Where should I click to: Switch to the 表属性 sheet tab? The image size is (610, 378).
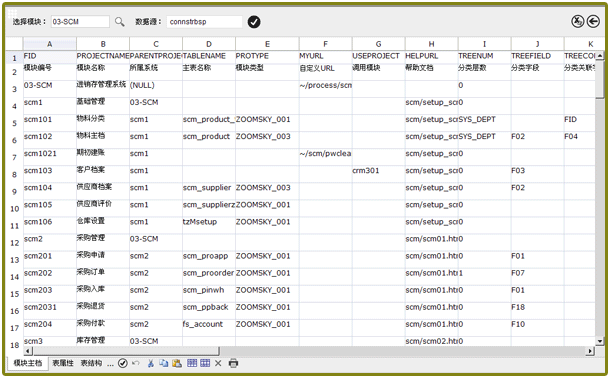tap(63, 363)
